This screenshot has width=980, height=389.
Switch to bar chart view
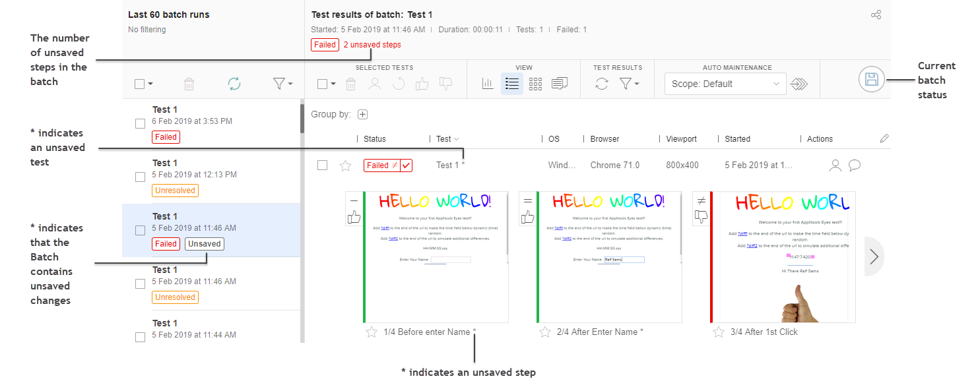[x=488, y=84]
